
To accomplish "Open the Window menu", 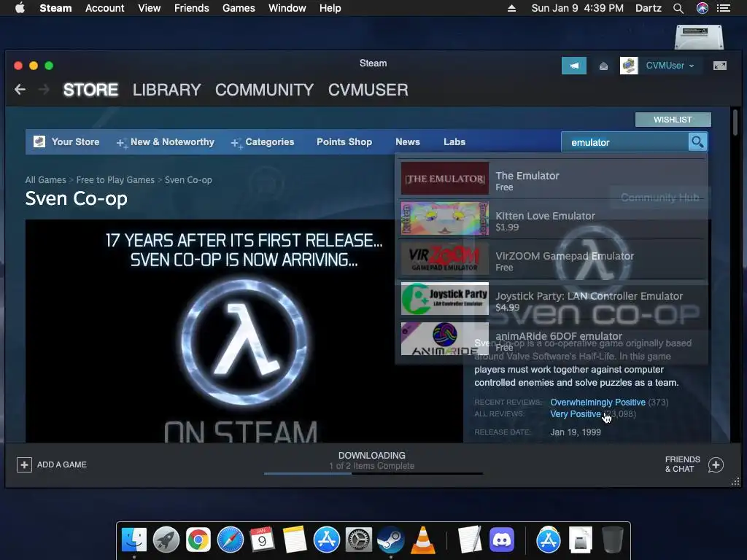I will 287,8.
